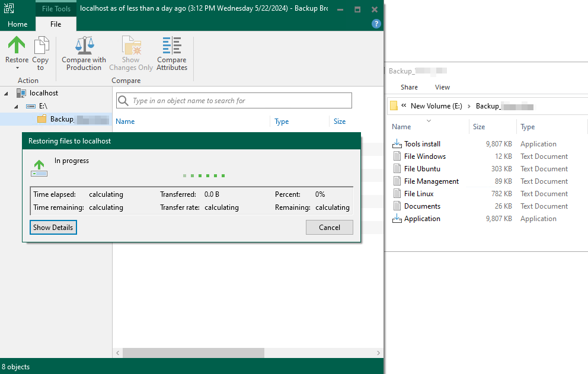Click the Copy to icon

[41, 46]
